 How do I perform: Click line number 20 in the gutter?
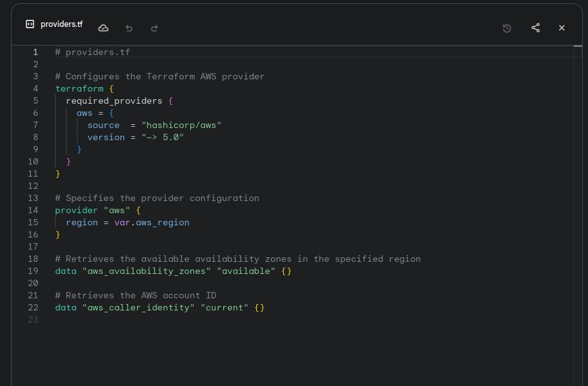click(33, 284)
